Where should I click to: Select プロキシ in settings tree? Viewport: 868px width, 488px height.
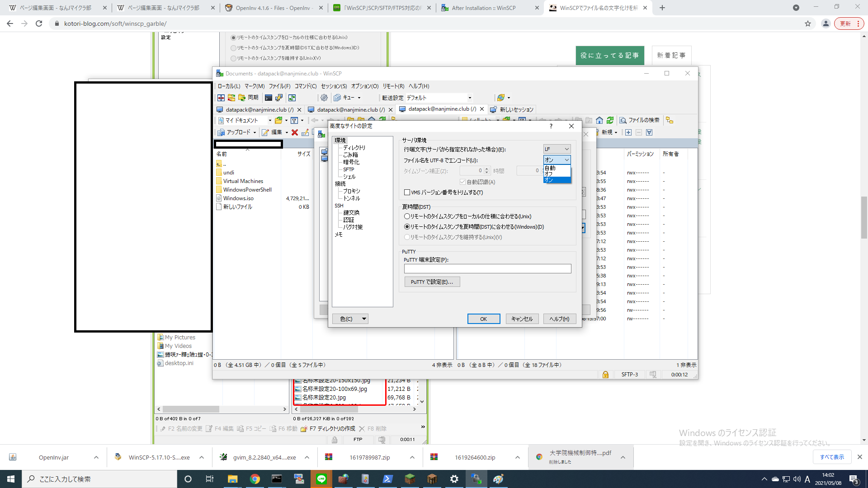point(352,191)
